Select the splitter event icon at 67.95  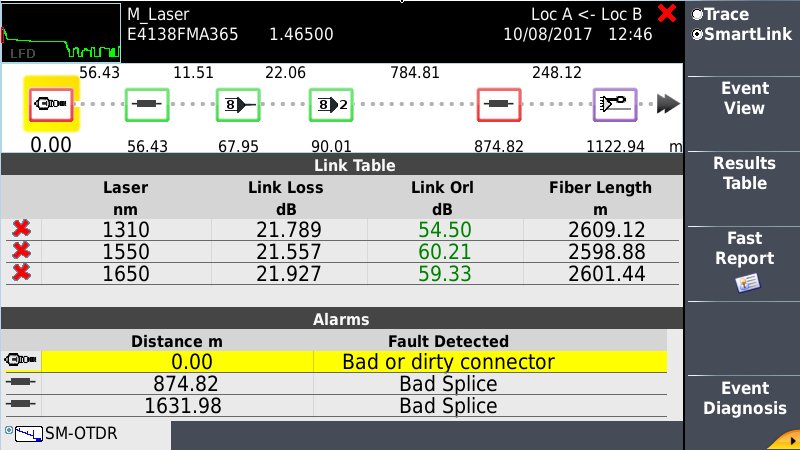tap(238, 105)
